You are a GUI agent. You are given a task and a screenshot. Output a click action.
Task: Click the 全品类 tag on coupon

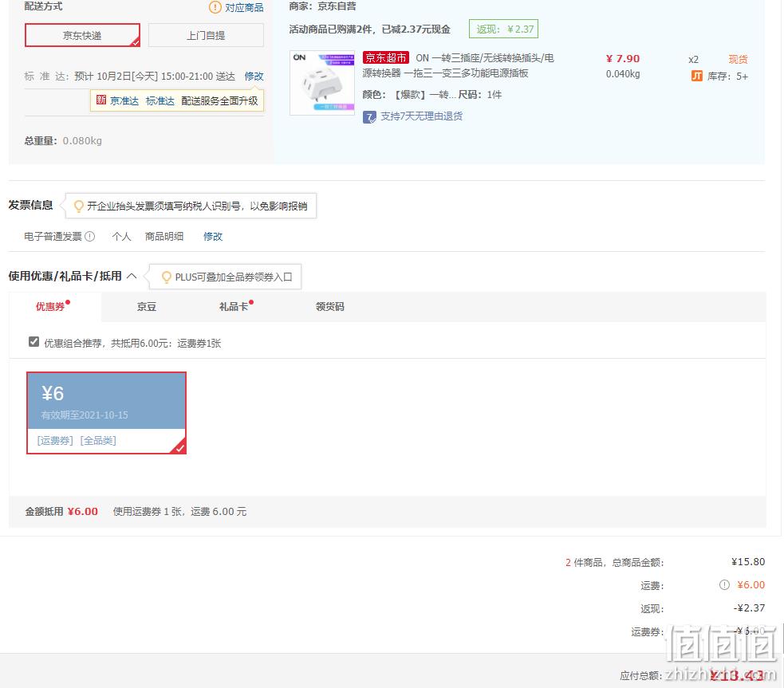[98, 440]
